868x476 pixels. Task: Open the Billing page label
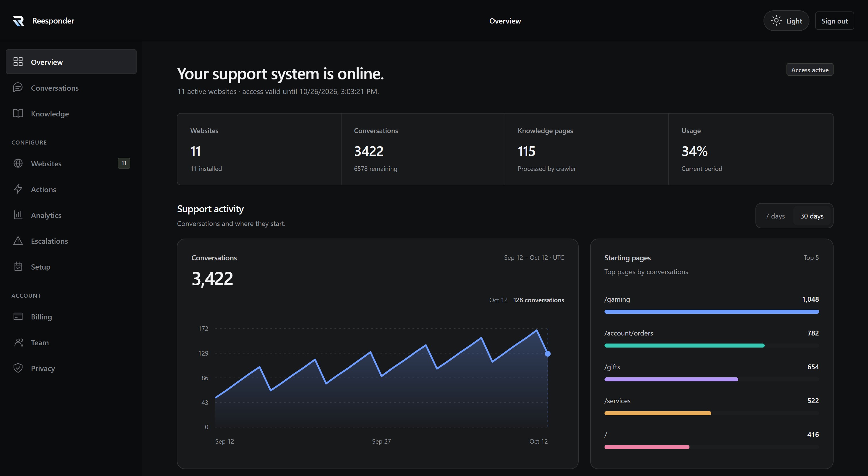pos(41,317)
